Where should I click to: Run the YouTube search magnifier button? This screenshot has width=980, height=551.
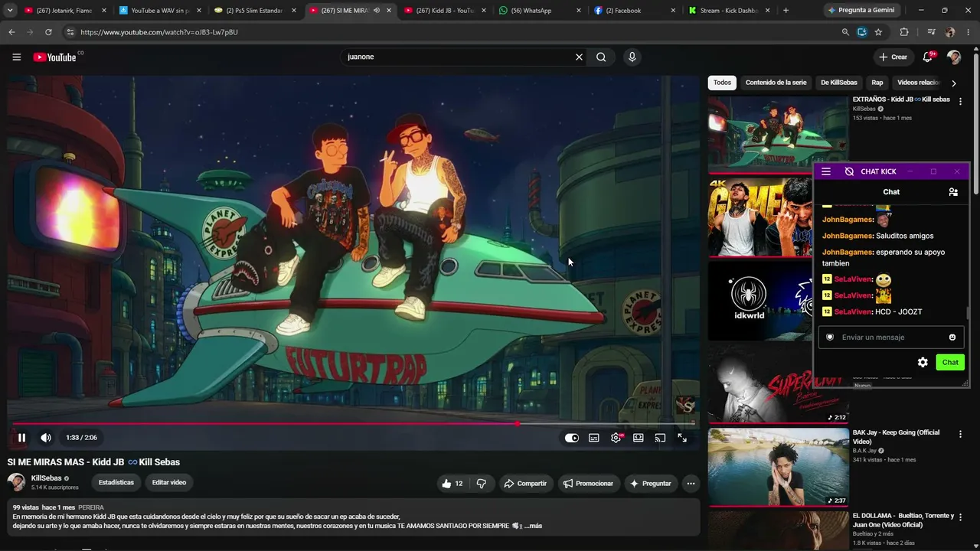(x=601, y=57)
